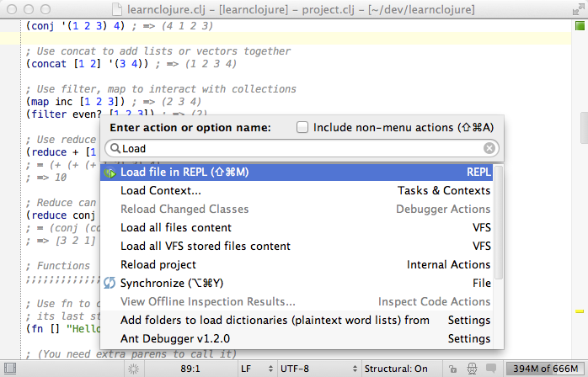The height and width of the screenshot is (377, 588).
Task: Click the '(reduce conj' code line
Action: pyautogui.click(x=61, y=215)
